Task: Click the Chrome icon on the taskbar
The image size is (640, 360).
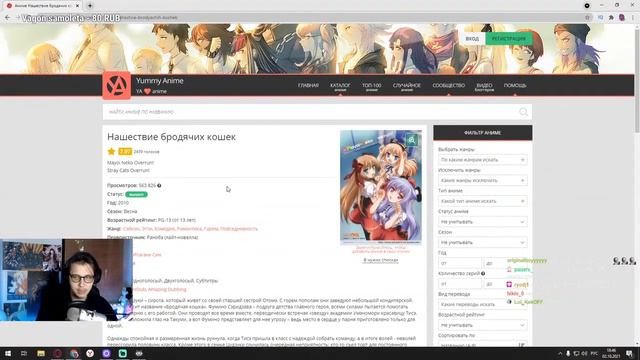Action: coord(74,353)
